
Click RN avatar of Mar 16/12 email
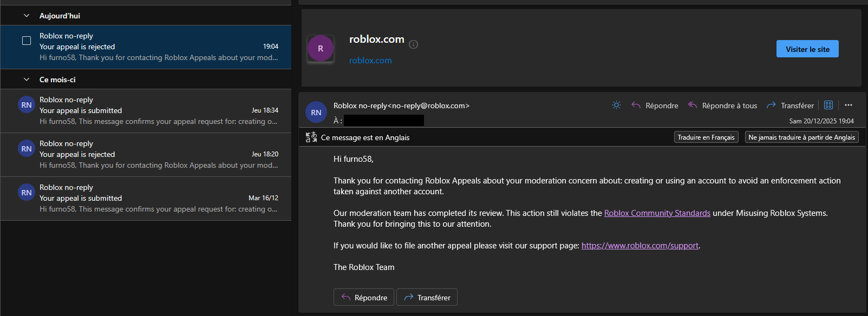coord(27,193)
